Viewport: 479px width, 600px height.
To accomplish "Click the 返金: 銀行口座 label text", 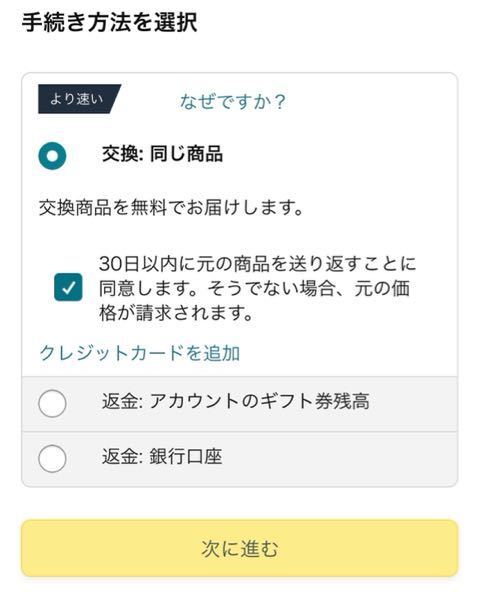I will [x=162, y=457].
